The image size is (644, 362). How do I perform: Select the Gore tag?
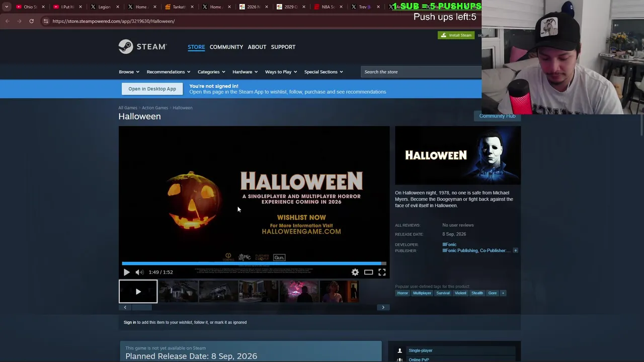pos(492,293)
